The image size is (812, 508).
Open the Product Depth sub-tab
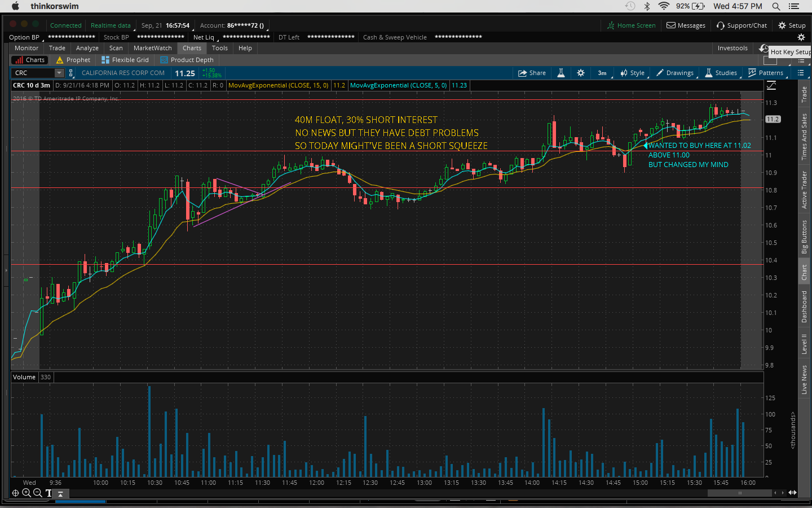click(x=187, y=60)
